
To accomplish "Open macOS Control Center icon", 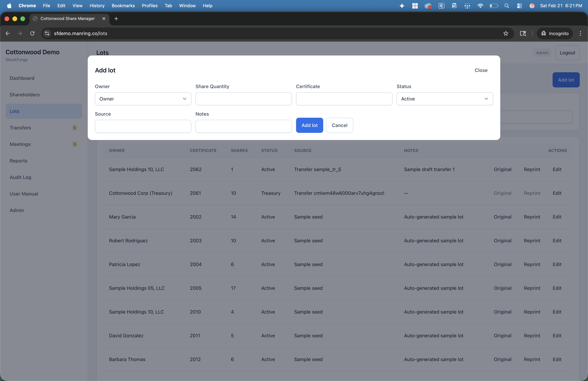I will (519, 6).
